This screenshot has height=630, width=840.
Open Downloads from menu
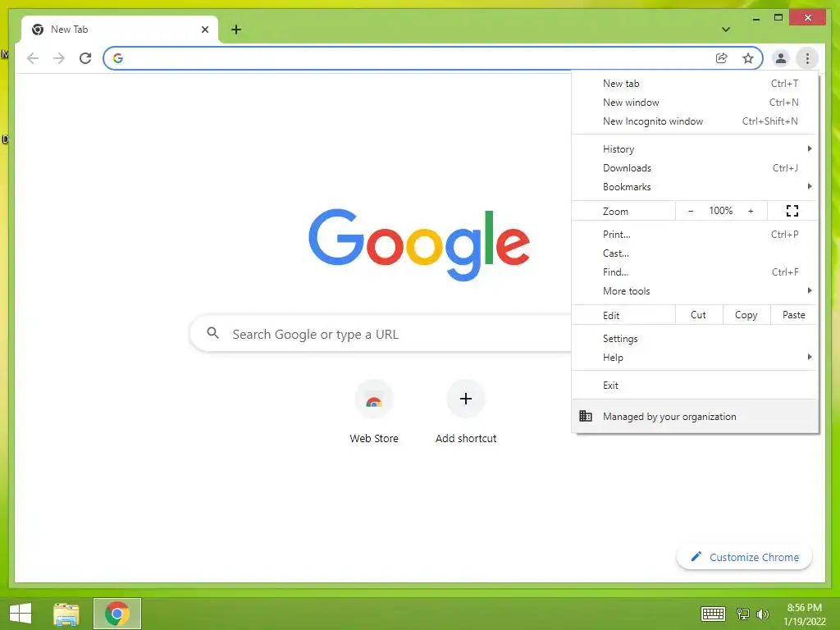[694, 167]
